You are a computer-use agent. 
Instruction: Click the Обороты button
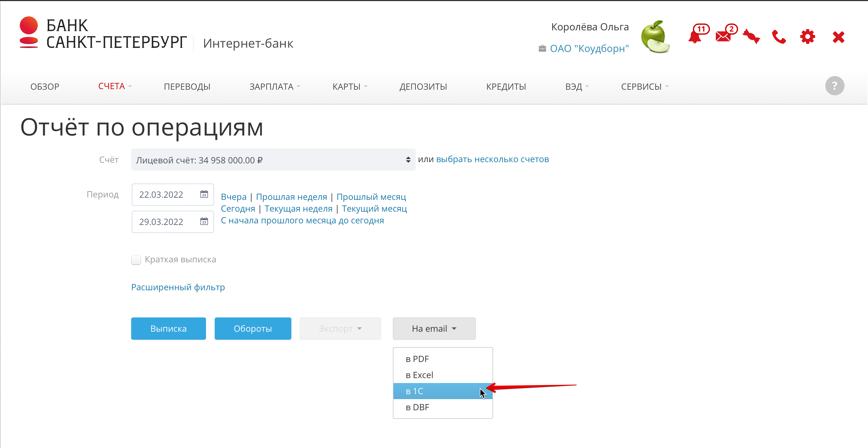(x=253, y=329)
